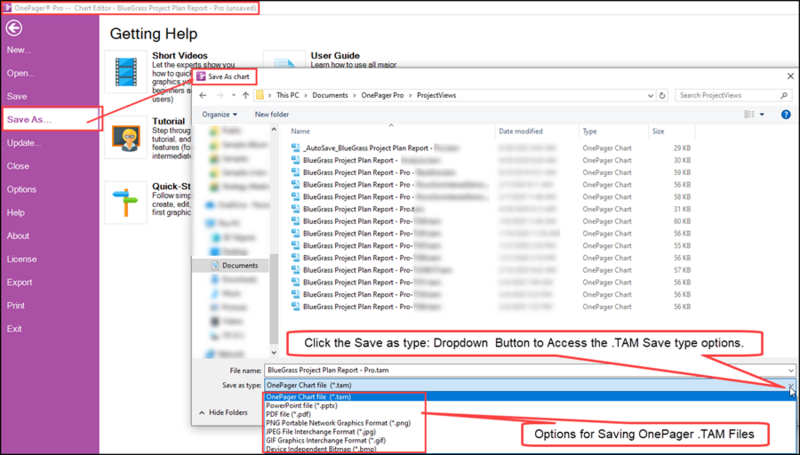Select Device Independent Bitmap (*.bmp) option
Viewport: 800px width, 455px height.
[x=321, y=449]
